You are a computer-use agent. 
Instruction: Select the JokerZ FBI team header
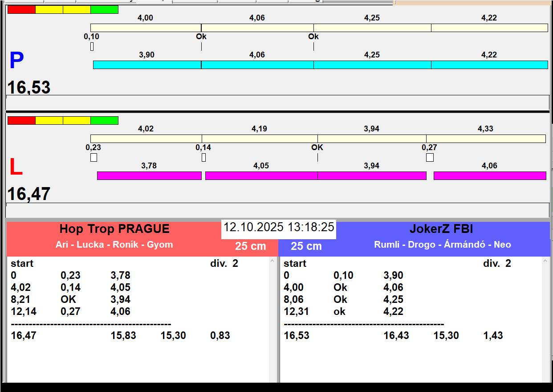pos(441,229)
